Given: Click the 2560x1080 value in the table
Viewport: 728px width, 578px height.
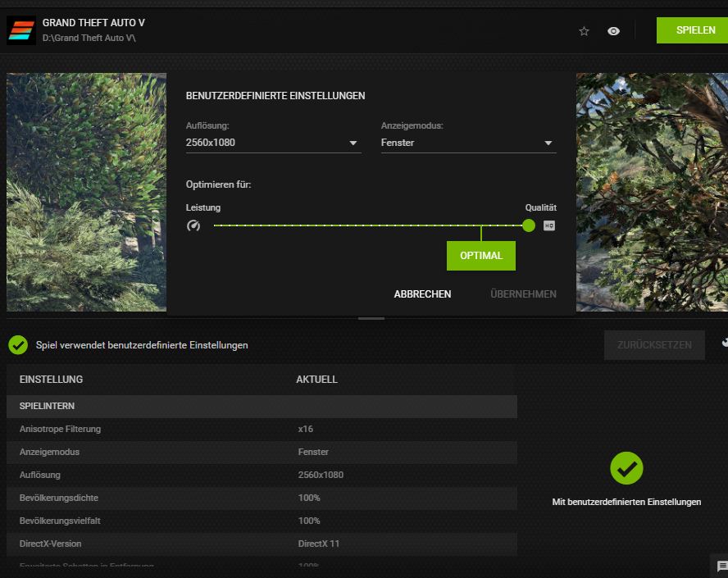Looking at the screenshot, I should pos(321,475).
